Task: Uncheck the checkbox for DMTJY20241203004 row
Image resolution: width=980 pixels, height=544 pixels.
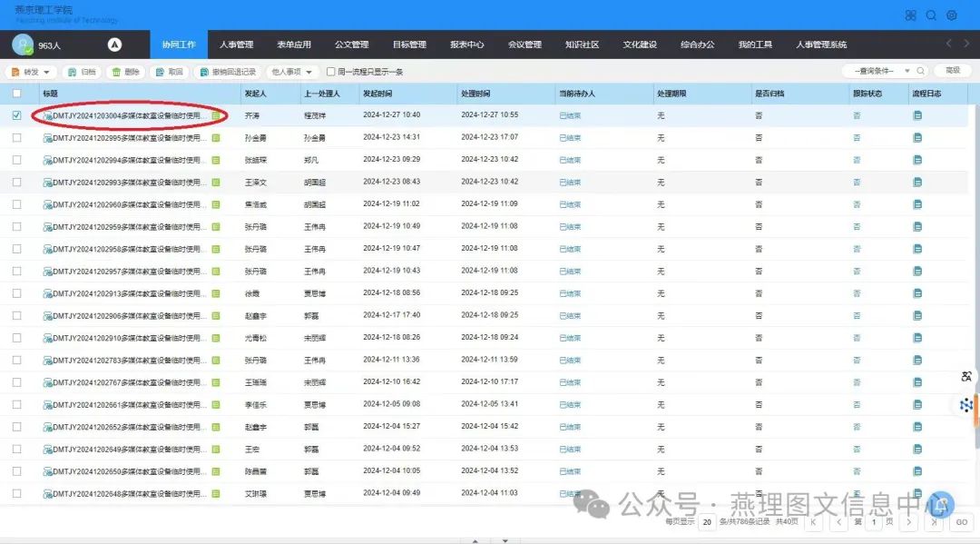Action: [x=16, y=115]
